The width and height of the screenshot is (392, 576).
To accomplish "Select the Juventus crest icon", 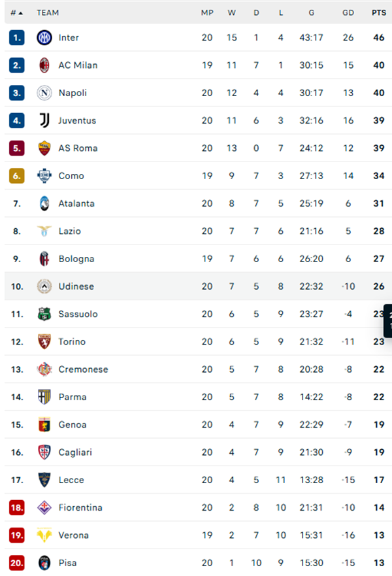I will pos(42,120).
